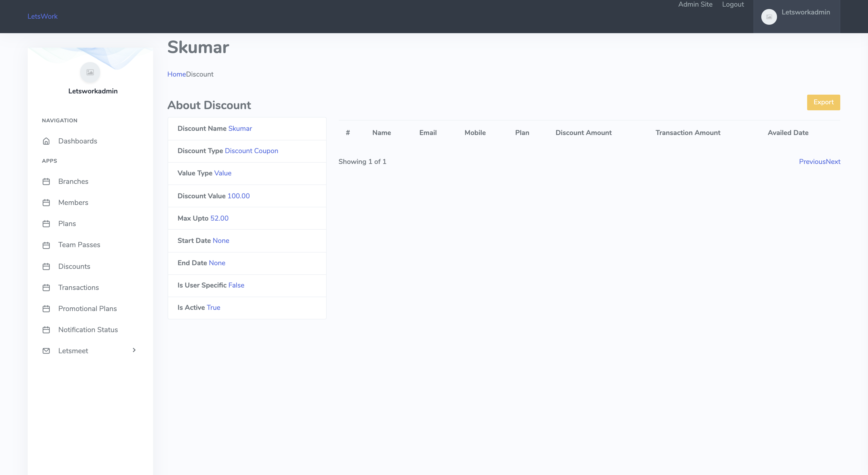Image resolution: width=868 pixels, height=475 pixels.
Task: Open the Admin Site link
Action: 695,5
